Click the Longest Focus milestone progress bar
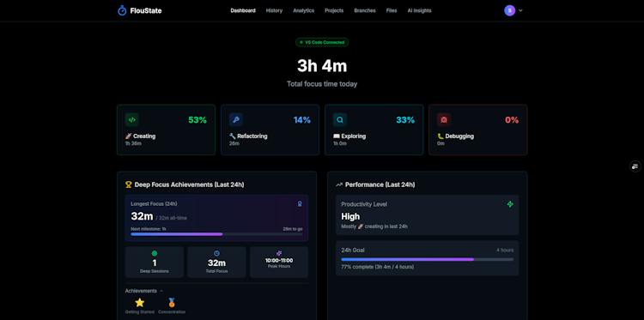 pos(216,234)
